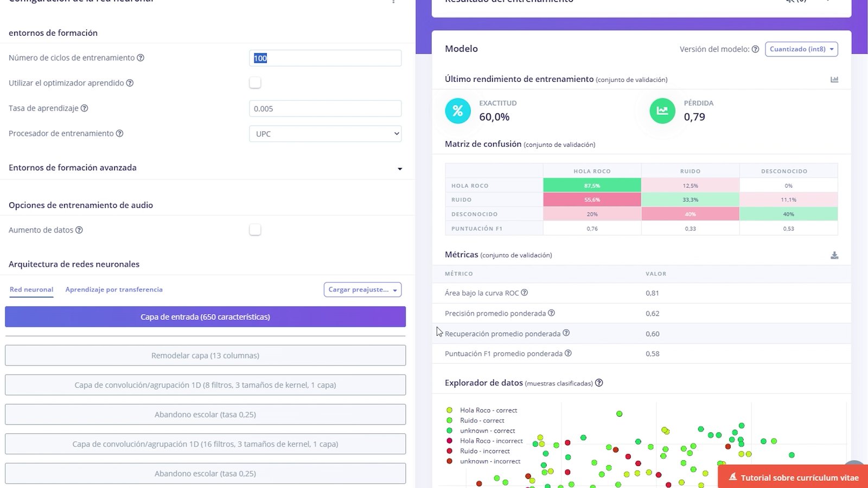
Task: Click help icon beside Puntuación F1 promedio ponderada
Action: click(x=568, y=354)
